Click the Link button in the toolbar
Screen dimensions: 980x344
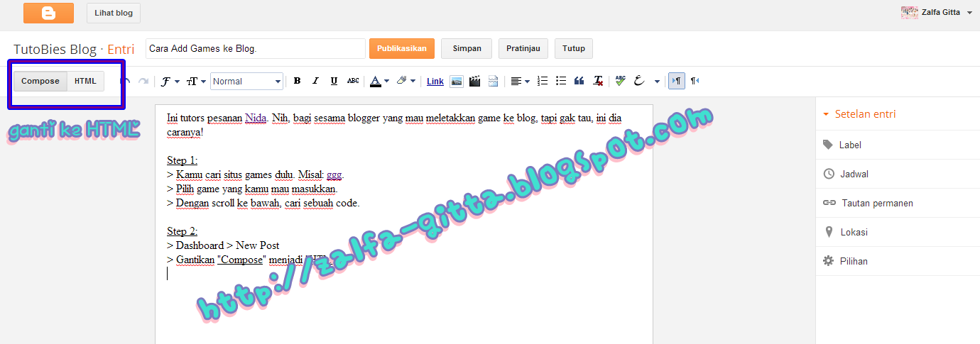[435, 82]
